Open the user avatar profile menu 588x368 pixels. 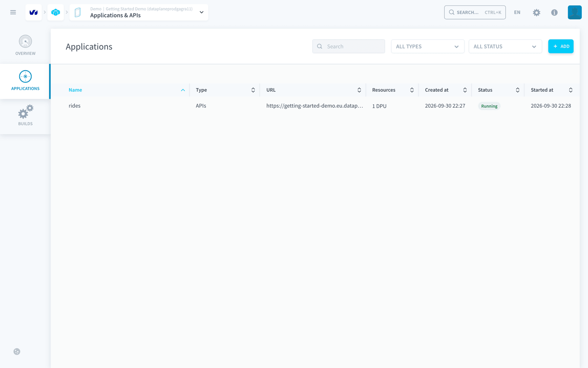pos(575,12)
